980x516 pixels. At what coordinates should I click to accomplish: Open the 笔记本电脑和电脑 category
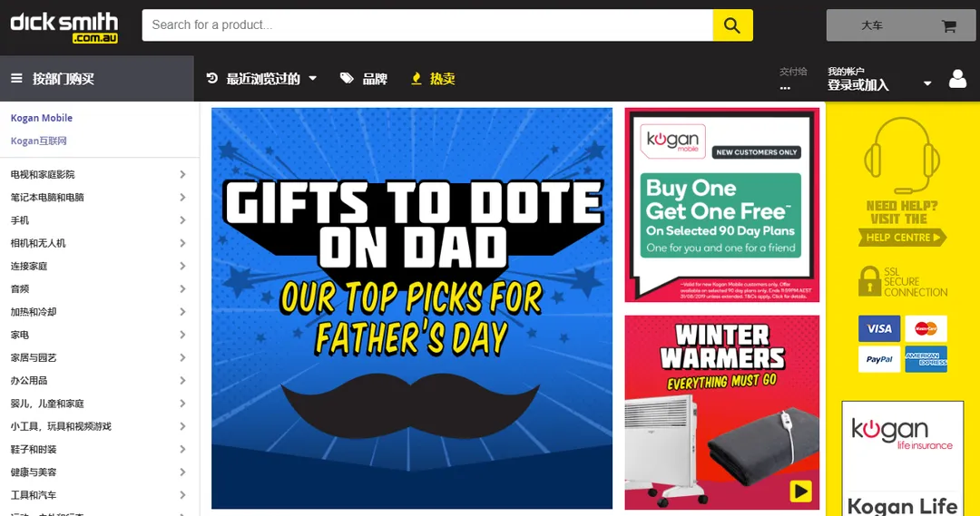point(47,198)
